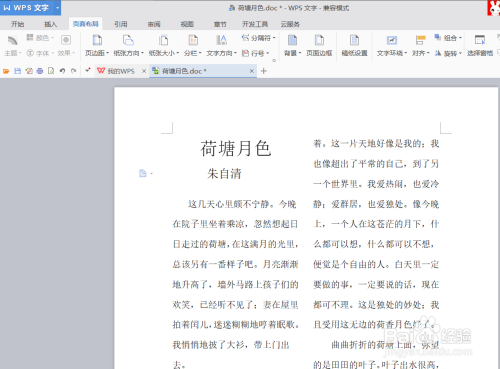Click the Print Preview icon
The width and height of the screenshot is (500, 369).
click(51, 71)
